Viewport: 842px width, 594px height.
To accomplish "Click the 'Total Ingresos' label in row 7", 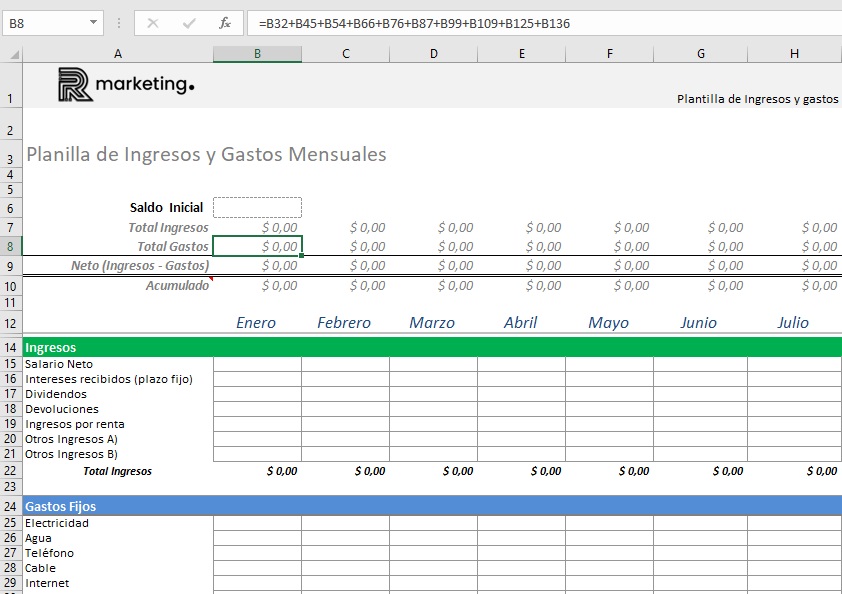I will pyautogui.click(x=168, y=227).
